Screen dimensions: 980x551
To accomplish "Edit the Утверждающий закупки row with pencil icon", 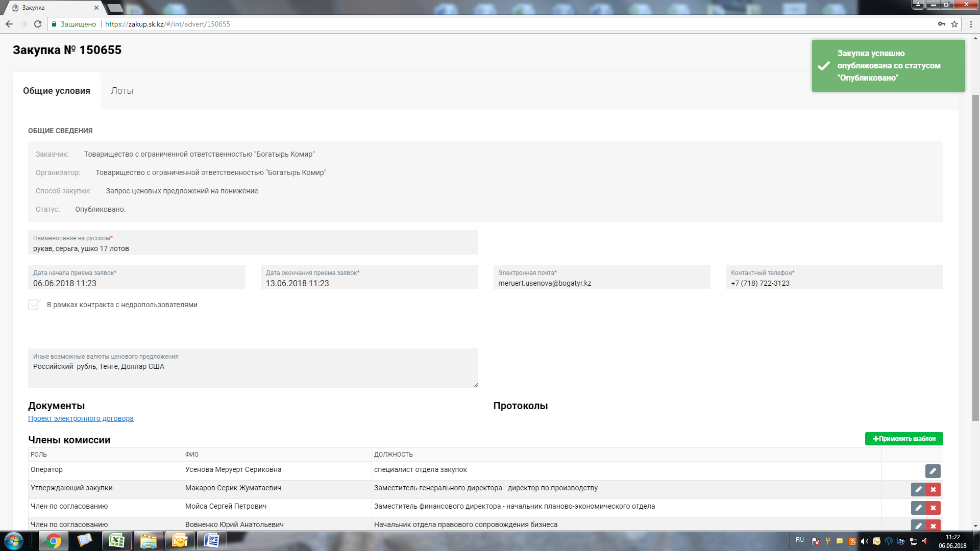I will (x=918, y=489).
